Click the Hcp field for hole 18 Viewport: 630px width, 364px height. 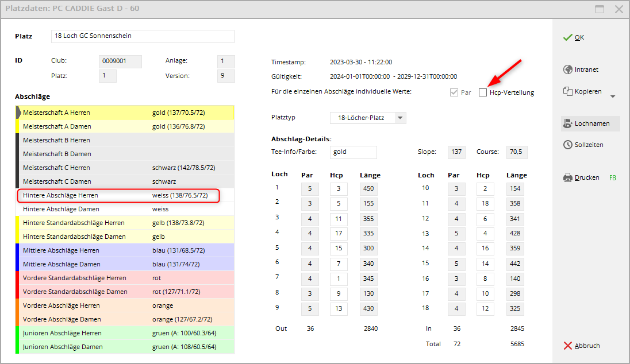point(485,308)
